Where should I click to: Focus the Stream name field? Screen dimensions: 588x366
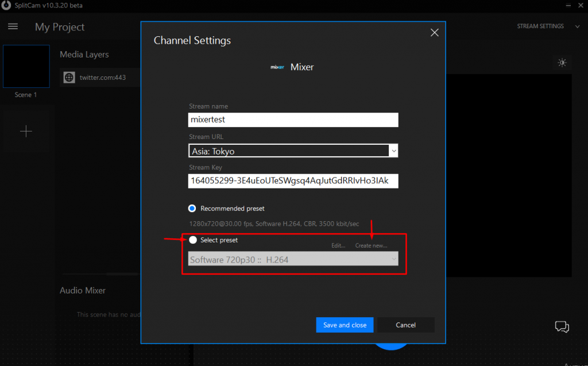coord(293,120)
